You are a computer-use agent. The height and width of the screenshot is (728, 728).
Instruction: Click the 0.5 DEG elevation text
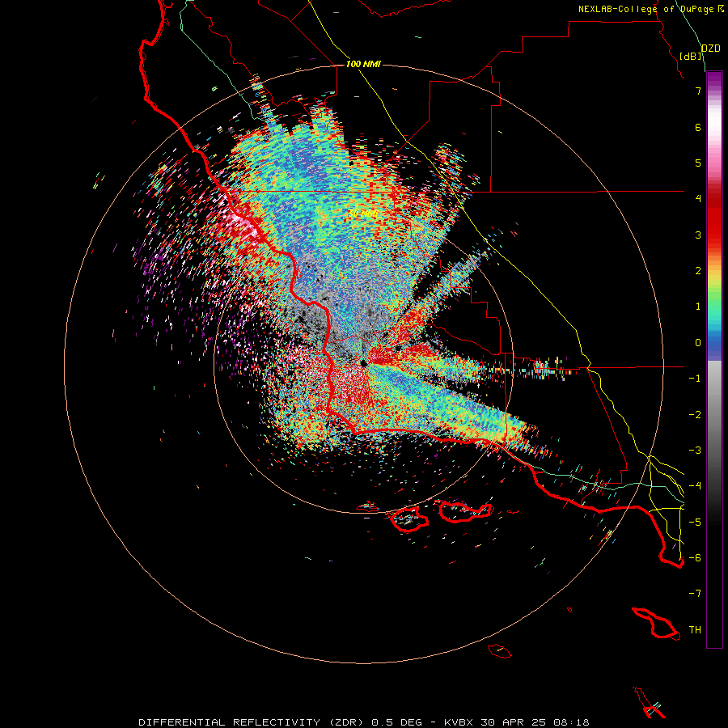tap(396, 722)
